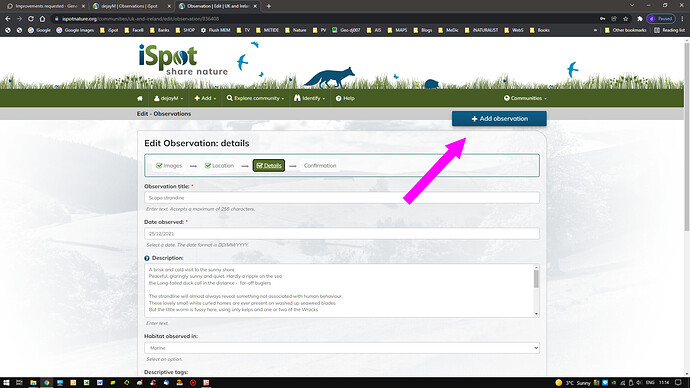Viewport: 690px width, 388px height.
Task: Open the notification center icon
Action: [x=679, y=383]
